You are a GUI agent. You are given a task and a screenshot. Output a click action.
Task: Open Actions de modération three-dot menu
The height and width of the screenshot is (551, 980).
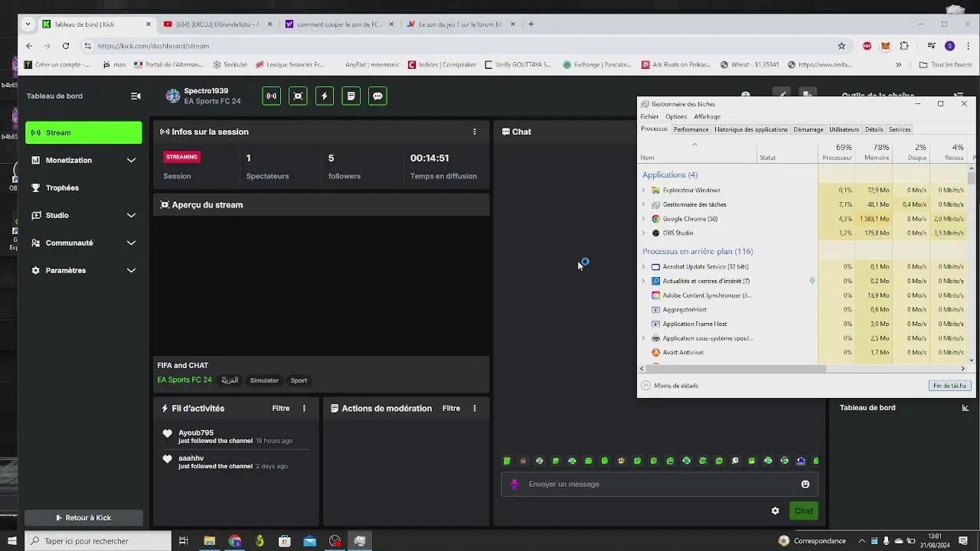(x=475, y=409)
